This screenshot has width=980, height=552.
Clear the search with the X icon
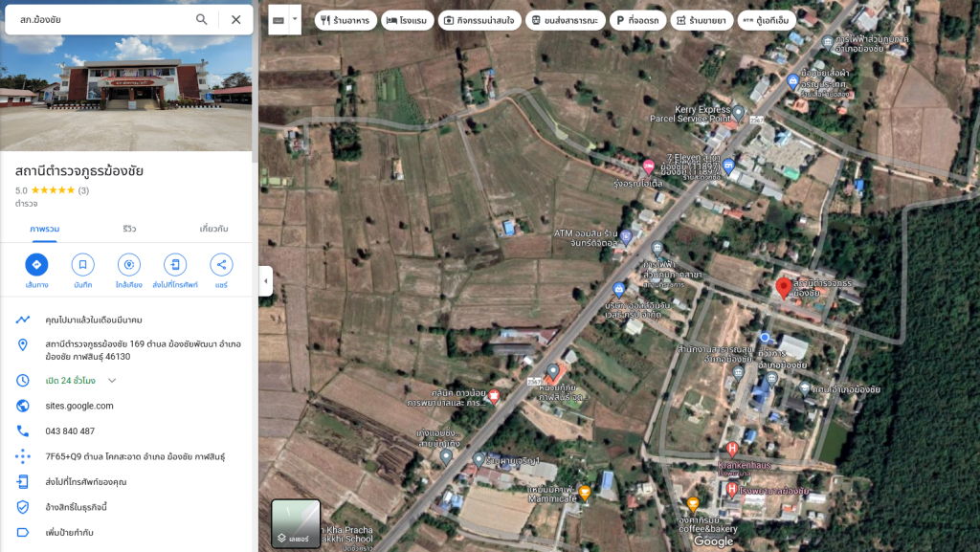click(235, 19)
